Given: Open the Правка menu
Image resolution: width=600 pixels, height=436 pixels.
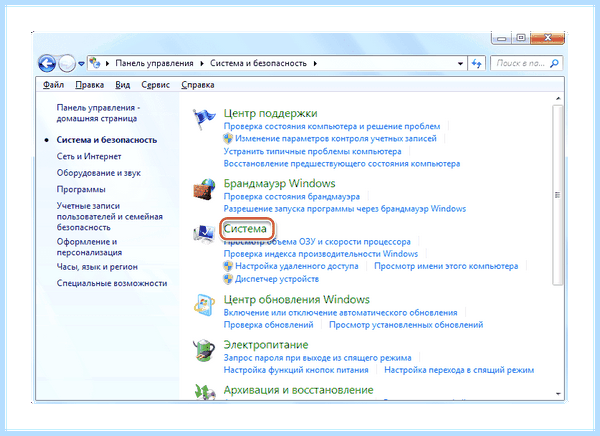Looking at the screenshot, I should click(x=90, y=85).
